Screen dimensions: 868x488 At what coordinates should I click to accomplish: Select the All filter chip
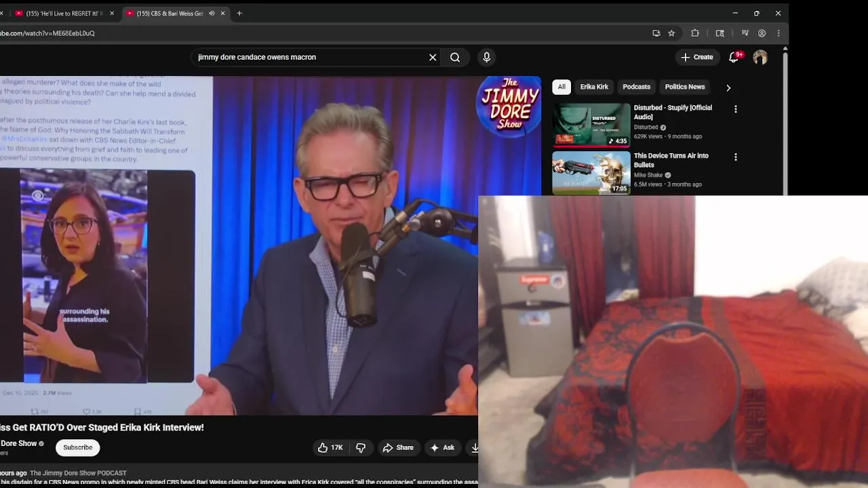click(x=561, y=87)
